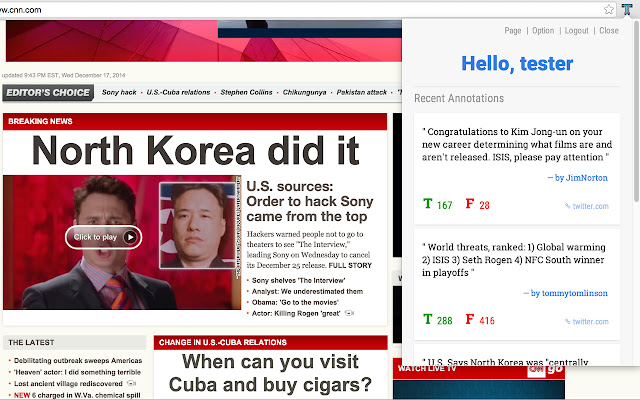
Task: Click the green T vote on JimNorton annotation
Action: (x=427, y=204)
